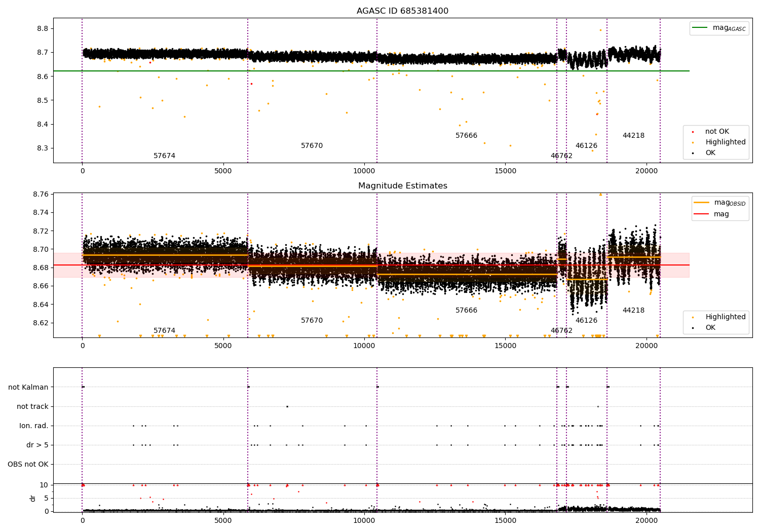
Task: Click the mag OBSID legend label
Action: tap(730, 203)
